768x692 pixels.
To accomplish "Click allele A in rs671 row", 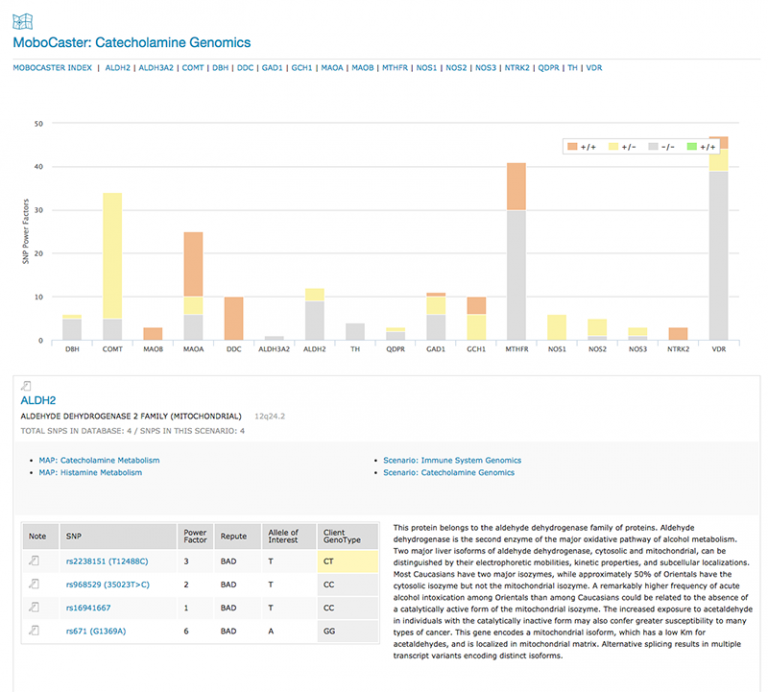I will (271, 631).
